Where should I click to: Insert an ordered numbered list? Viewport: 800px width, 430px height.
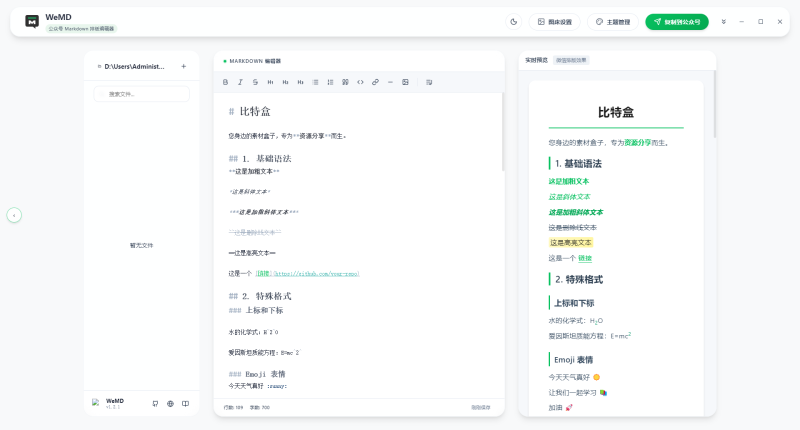point(330,82)
